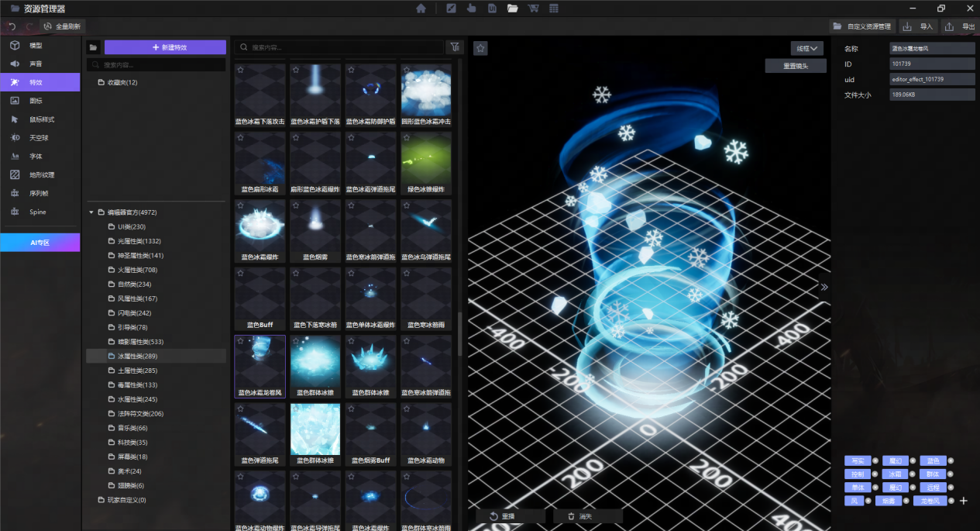Viewport: 980px width, 531px height.
Task: Switch to the 声音 tab
Action: coord(40,64)
